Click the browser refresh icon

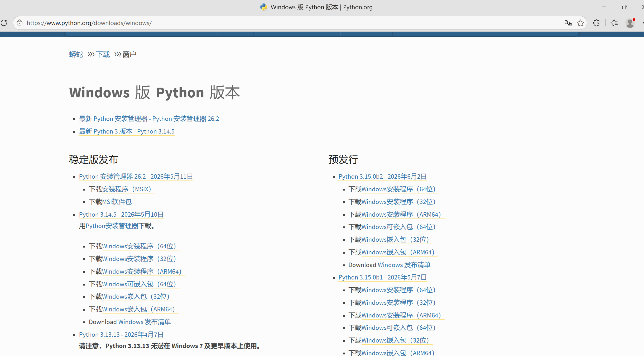[4, 23]
